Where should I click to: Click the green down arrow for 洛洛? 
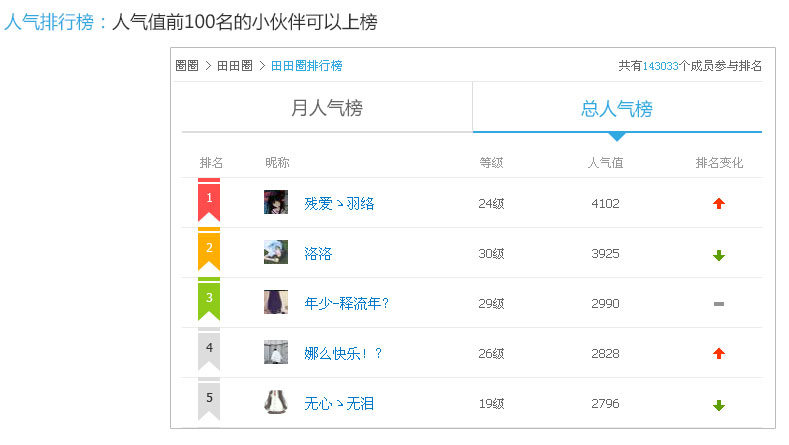coord(719,255)
